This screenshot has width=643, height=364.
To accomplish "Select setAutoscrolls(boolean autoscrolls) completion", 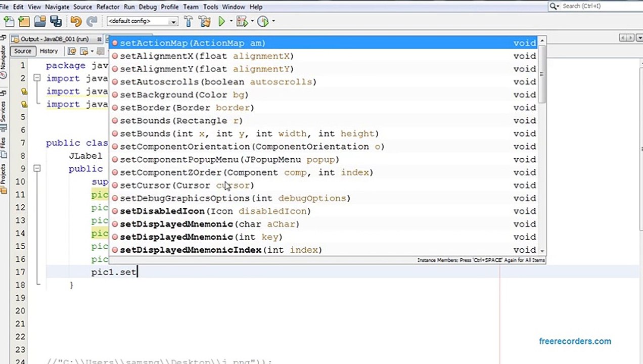I will 324,82.
